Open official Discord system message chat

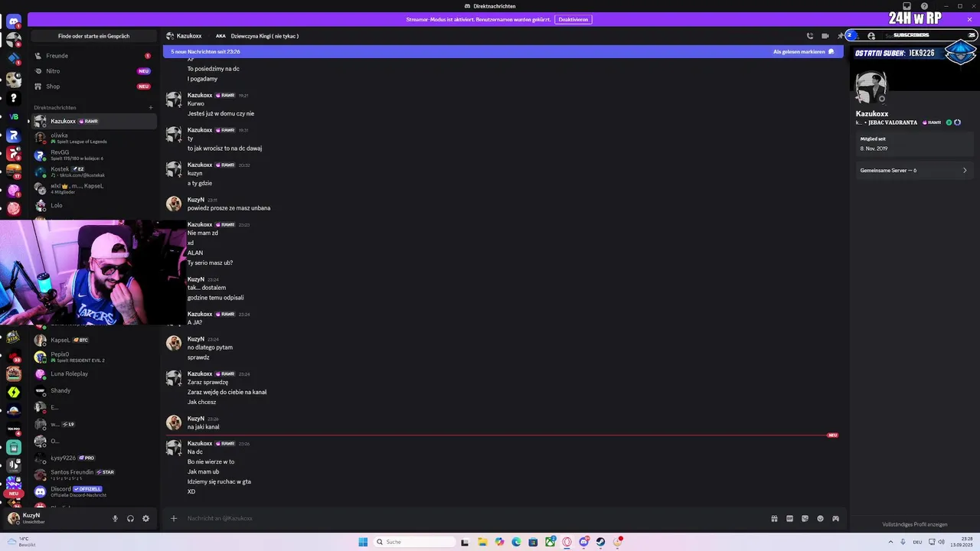(x=93, y=491)
